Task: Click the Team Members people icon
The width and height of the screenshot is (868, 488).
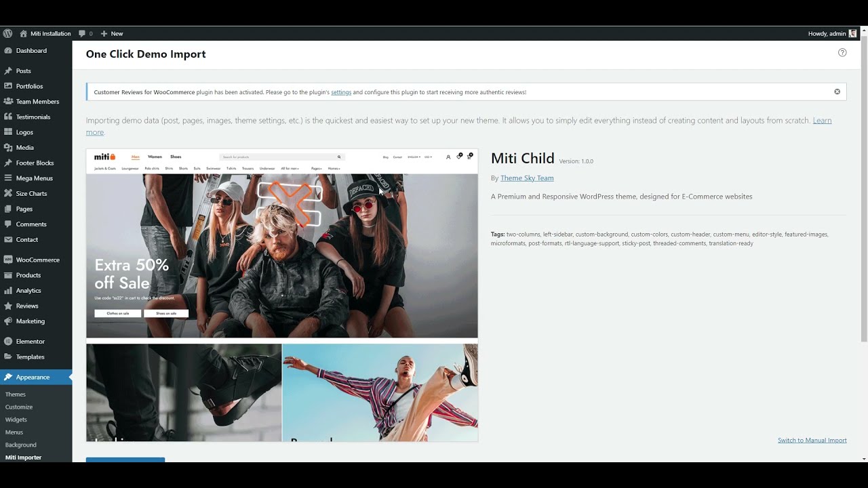Action: coord(8,102)
